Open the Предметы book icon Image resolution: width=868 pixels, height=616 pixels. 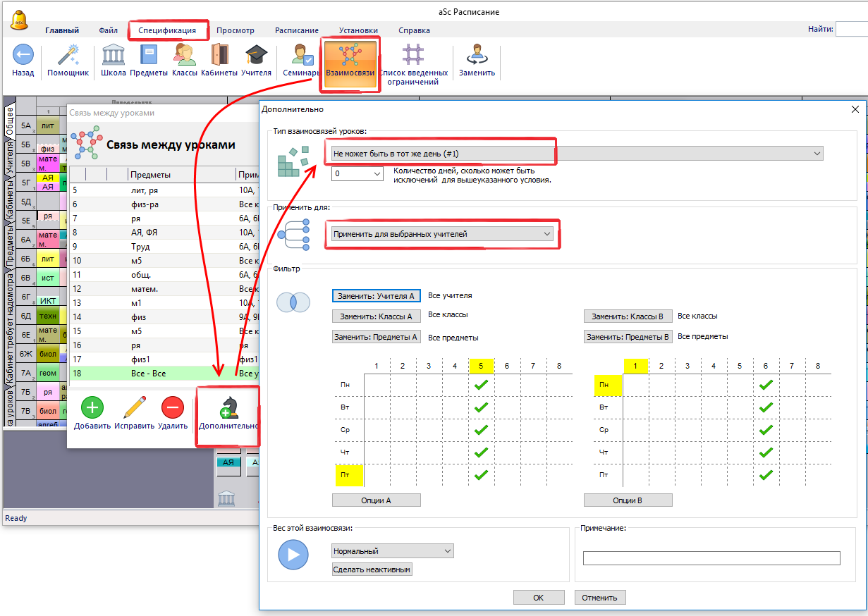click(x=149, y=55)
